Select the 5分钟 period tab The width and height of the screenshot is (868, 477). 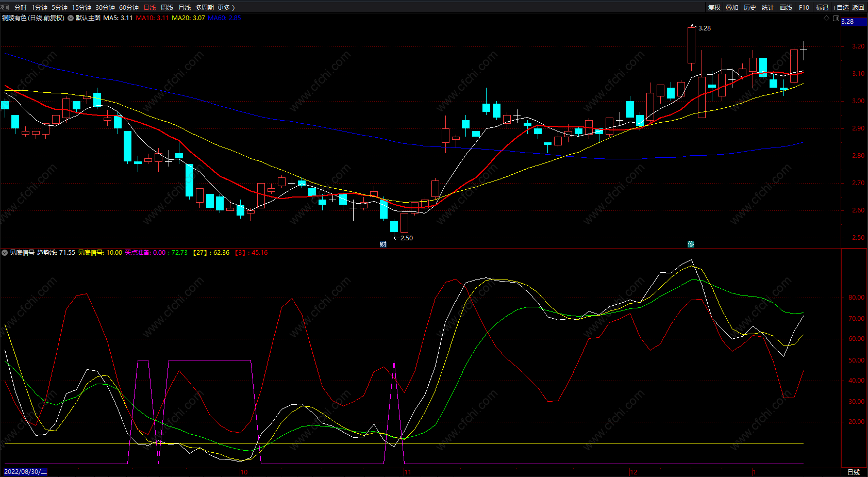[59, 7]
